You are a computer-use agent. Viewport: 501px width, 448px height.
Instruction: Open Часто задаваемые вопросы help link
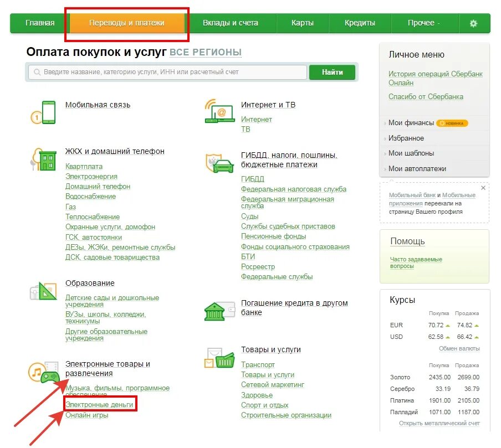click(x=416, y=263)
